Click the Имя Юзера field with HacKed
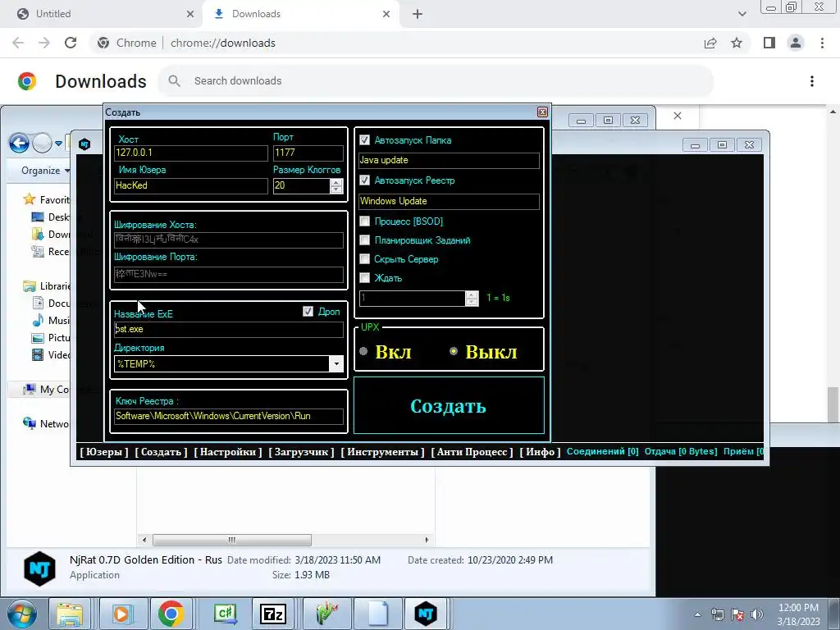Viewport: 840px width, 630px height. click(190, 186)
